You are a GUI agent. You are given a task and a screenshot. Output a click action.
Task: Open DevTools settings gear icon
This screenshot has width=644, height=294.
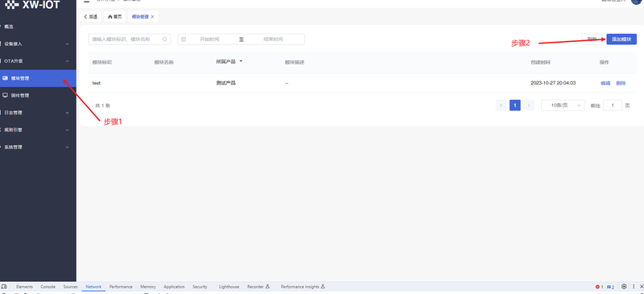(624, 287)
